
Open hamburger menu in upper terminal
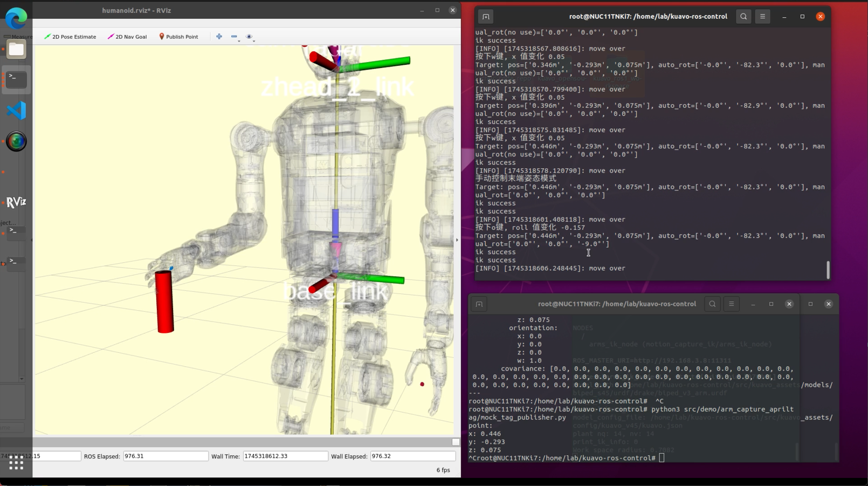pyautogui.click(x=762, y=17)
